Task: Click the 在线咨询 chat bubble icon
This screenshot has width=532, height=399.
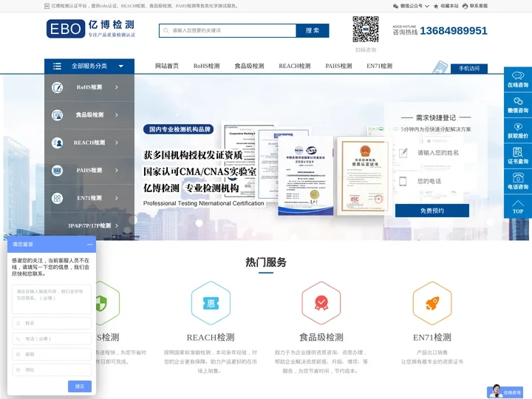Action: 518,75
